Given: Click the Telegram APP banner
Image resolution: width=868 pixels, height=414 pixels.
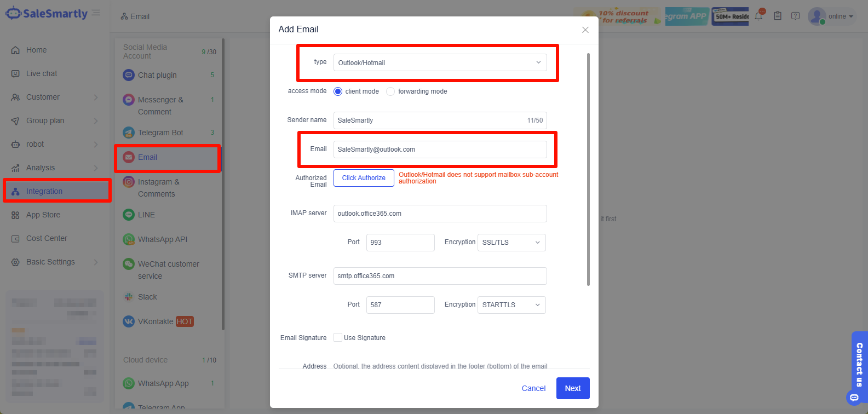Looking at the screenshot, I should pos(686,16).
